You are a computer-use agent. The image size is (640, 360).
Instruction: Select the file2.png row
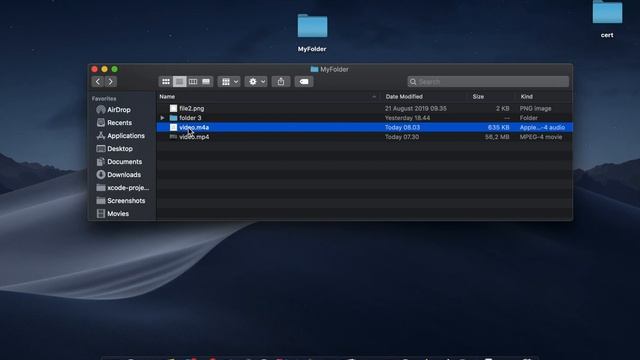click(364, 109)
